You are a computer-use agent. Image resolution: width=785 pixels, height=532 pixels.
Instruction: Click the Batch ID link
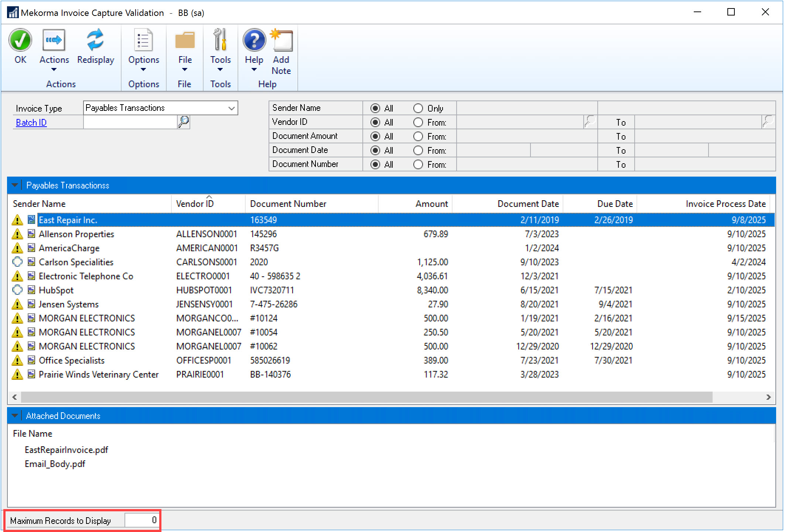point(31,122)
